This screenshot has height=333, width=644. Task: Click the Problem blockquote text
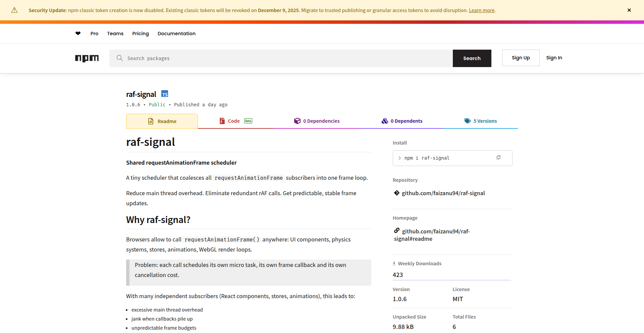240,270
